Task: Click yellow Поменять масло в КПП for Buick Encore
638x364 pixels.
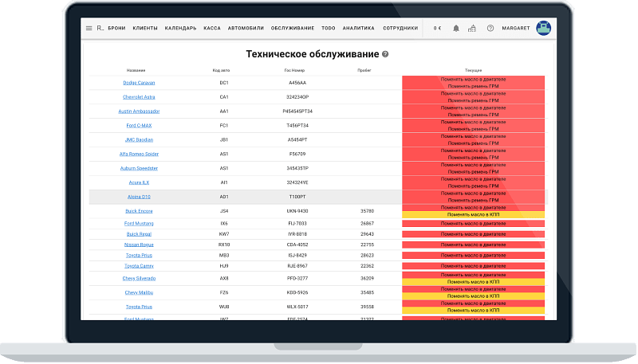Action: [473, 215]
